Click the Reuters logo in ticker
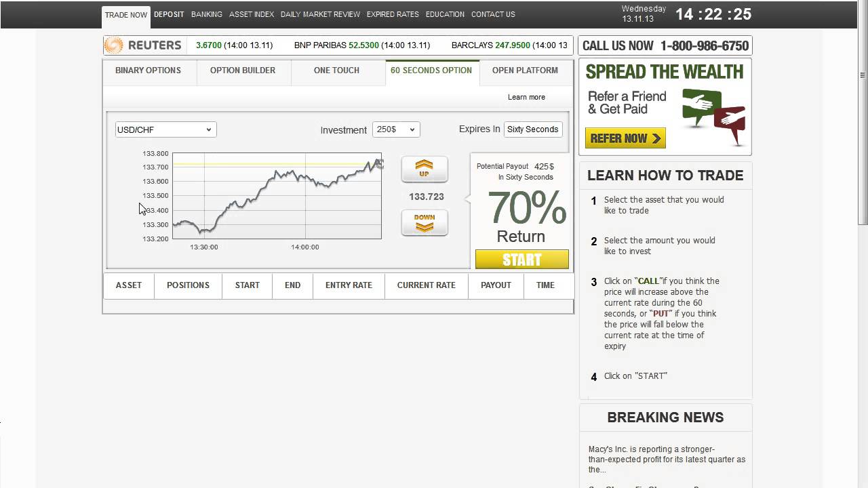This screenshot has width=868, height=488. click(x=143, y=45)
